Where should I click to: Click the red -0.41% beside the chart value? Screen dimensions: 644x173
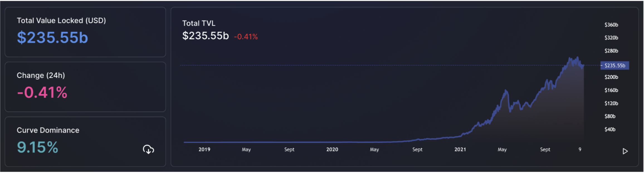pos(246,37)
